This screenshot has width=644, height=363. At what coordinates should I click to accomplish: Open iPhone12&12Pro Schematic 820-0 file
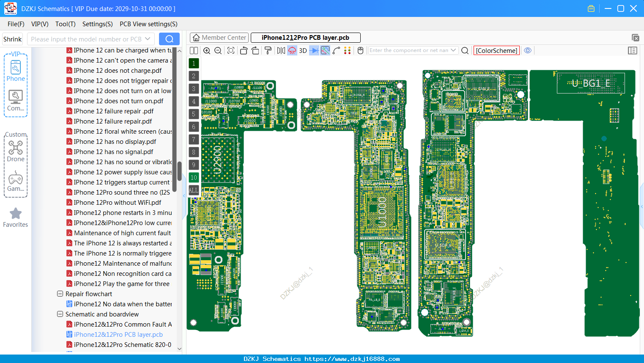[x=123, y=344]
